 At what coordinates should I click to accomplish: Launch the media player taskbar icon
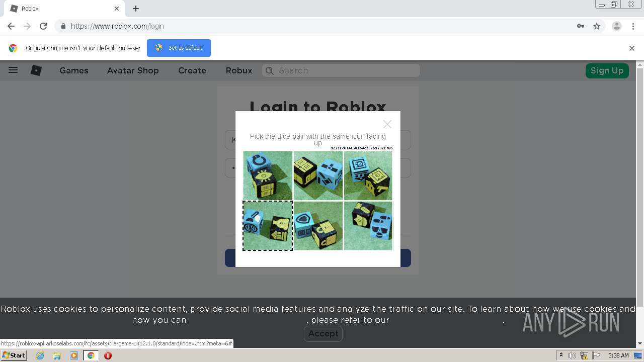pyautogui.click(x=73, y=355)
